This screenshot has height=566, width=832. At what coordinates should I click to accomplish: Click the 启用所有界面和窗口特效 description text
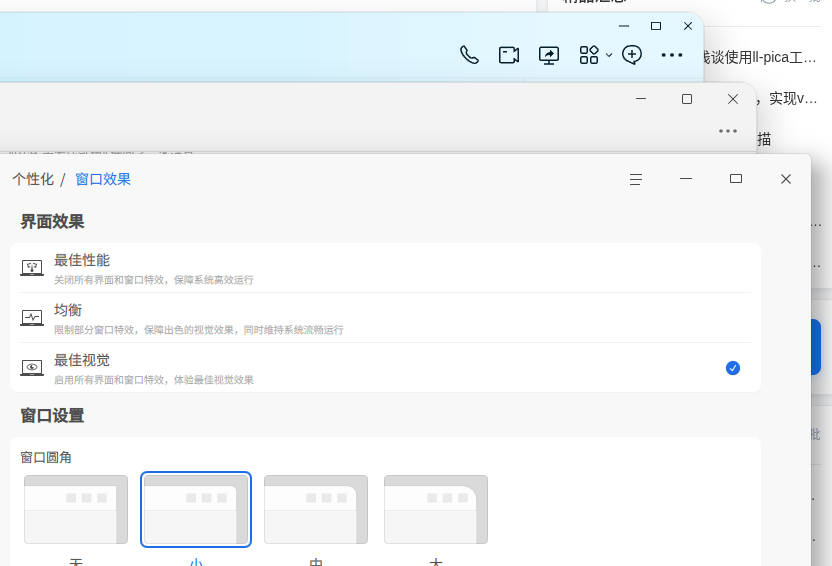click(x=153, y=380)
